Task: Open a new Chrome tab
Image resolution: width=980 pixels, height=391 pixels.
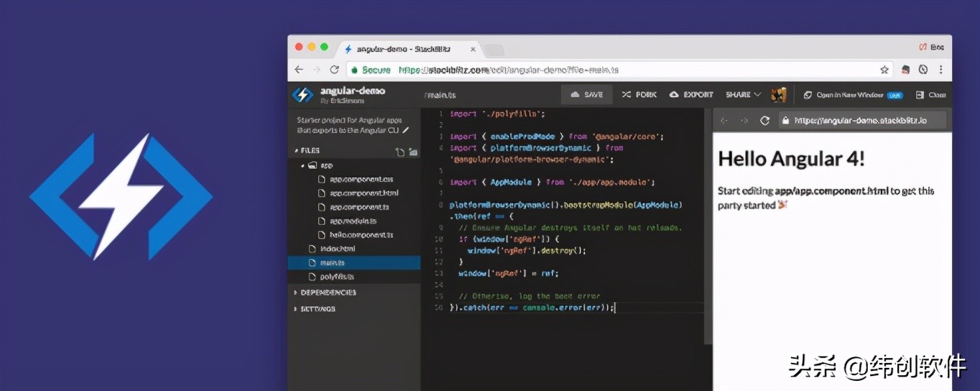Action: tap(494, 50)
